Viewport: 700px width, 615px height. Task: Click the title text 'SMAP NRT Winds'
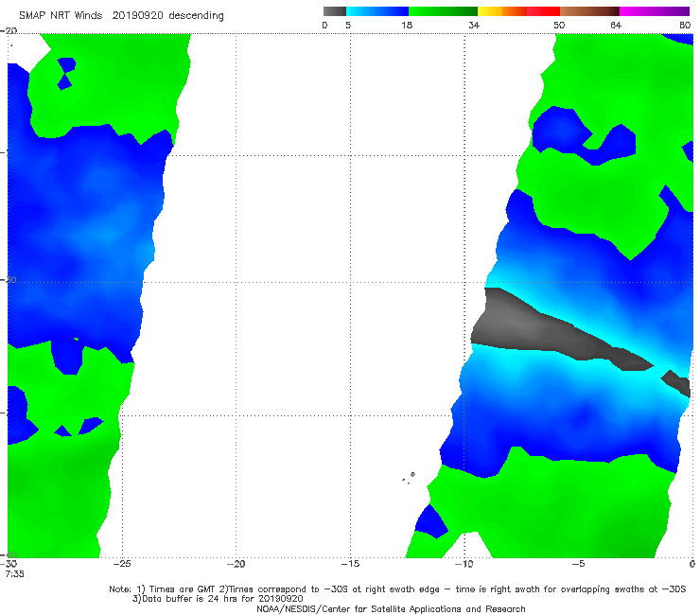pyautogui.click(x=61, y=16)
